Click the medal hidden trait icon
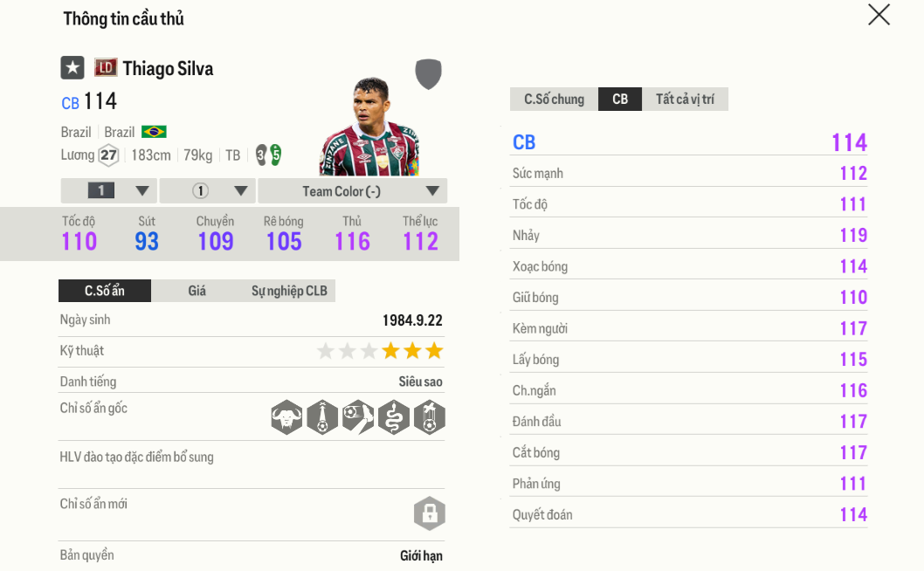Image resolution: width=924 pixels, height=571 pixels. point(430,417)
